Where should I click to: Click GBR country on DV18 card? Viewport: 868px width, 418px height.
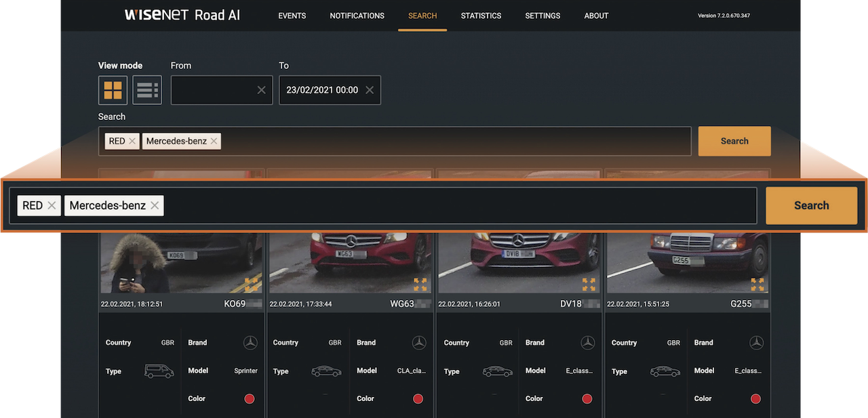click(506, 343)
